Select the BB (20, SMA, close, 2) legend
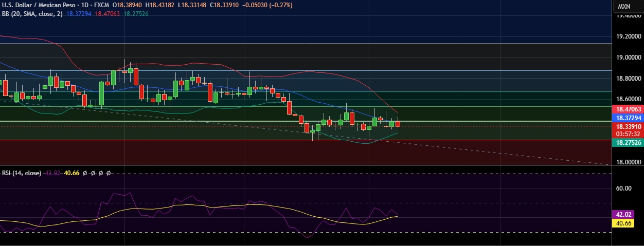Image resolution: width=644 pixels, height=246 pixels. (x=32, y=14)
